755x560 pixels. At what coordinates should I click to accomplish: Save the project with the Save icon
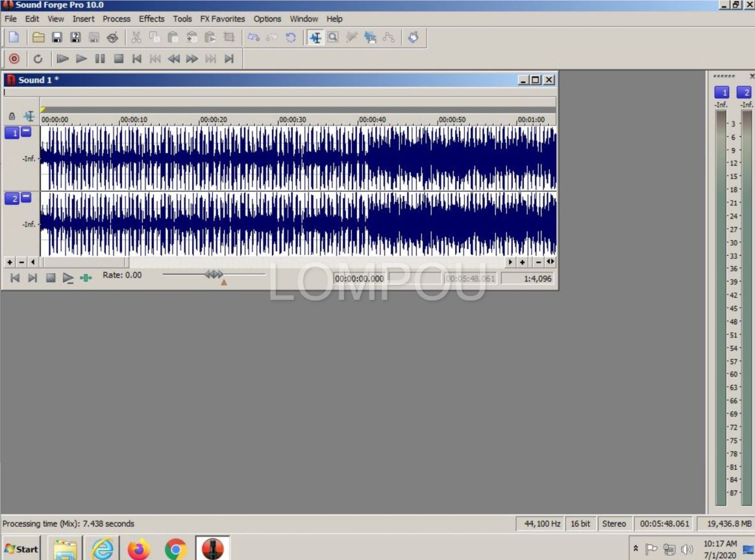(58, 38)
